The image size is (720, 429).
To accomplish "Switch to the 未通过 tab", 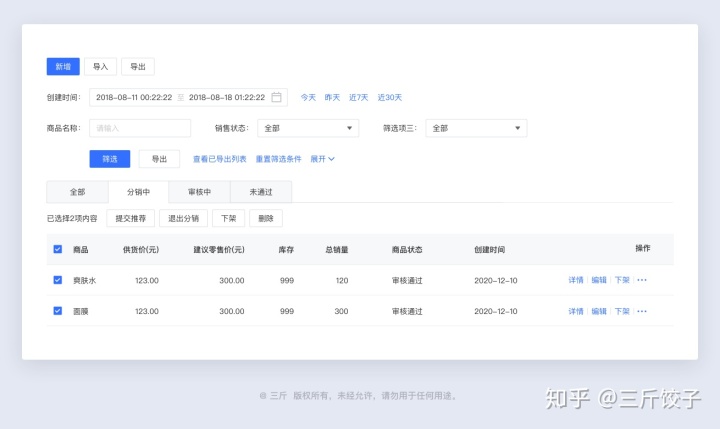I will [261, 192].
